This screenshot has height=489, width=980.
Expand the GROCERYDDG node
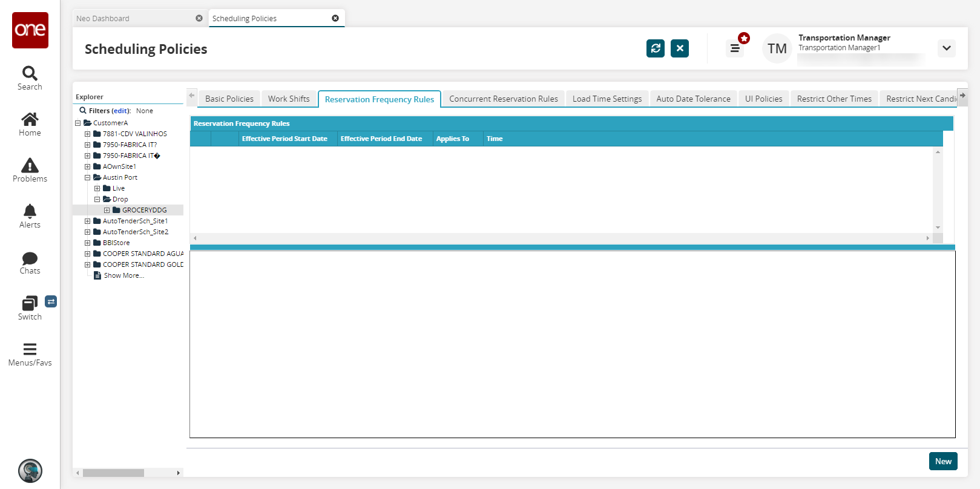[107, 210]
